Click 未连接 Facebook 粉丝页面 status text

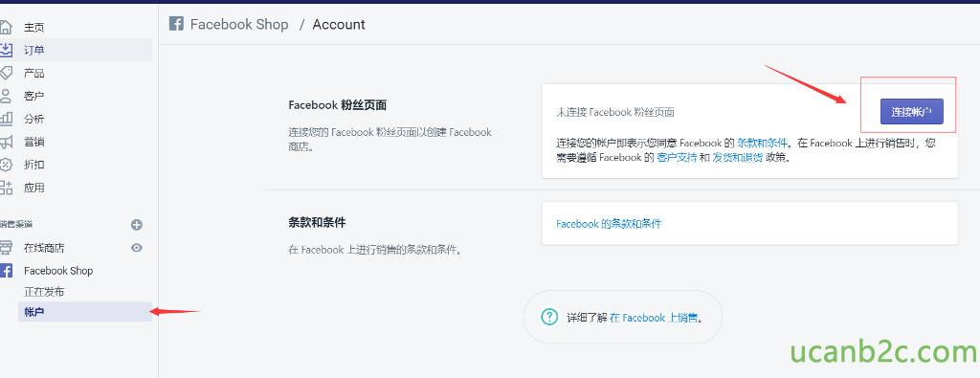tap(615, 113)
